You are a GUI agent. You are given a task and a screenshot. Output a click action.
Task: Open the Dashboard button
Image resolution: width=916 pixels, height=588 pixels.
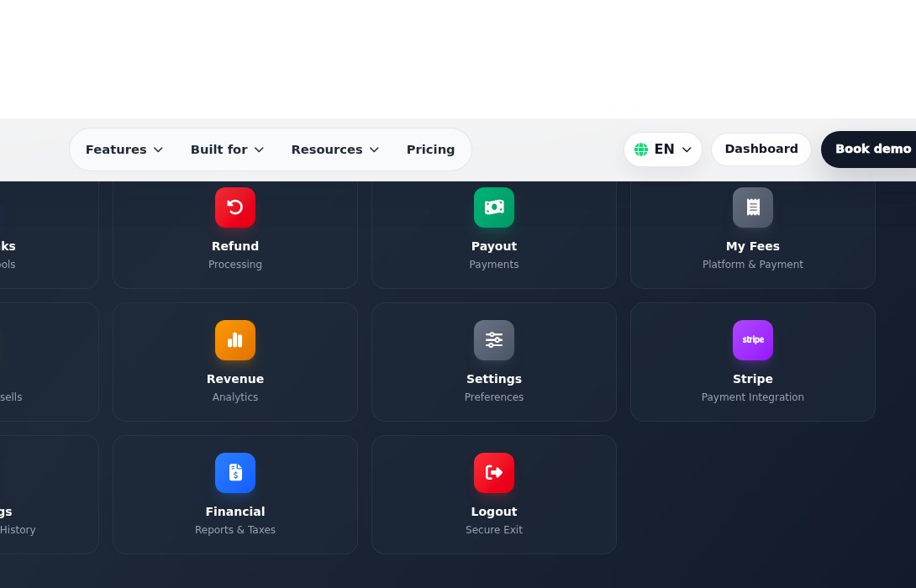point(761,149)
